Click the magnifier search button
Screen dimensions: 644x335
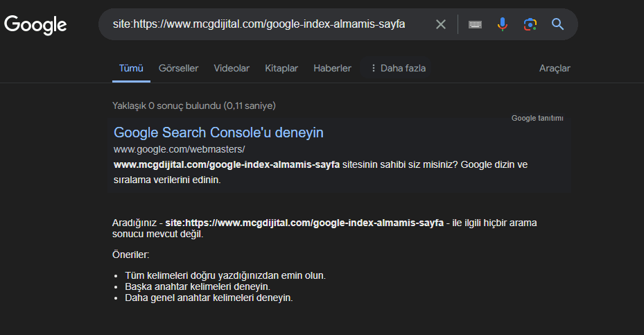click(x=557, y=24)
